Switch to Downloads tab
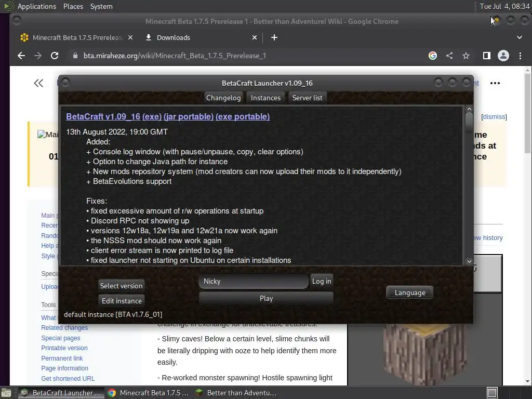Viewport: 532px width, 399px height. click(x=201, y=37)
